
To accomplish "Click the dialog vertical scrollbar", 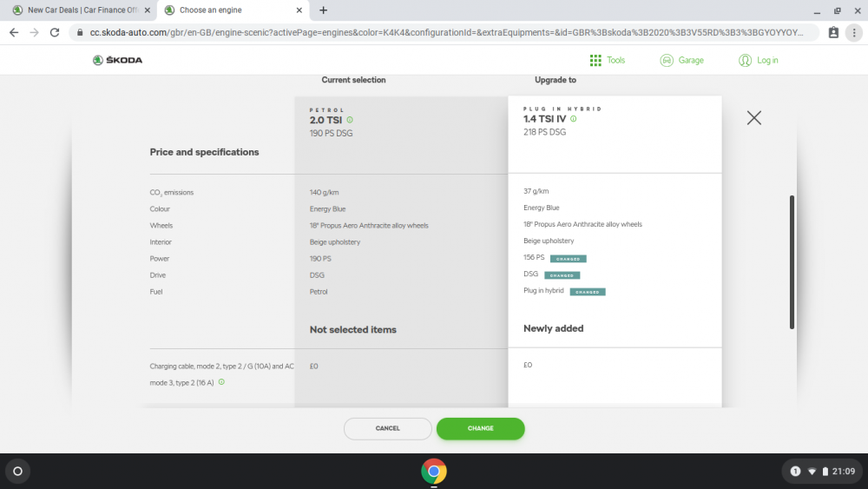I will 792,262.
